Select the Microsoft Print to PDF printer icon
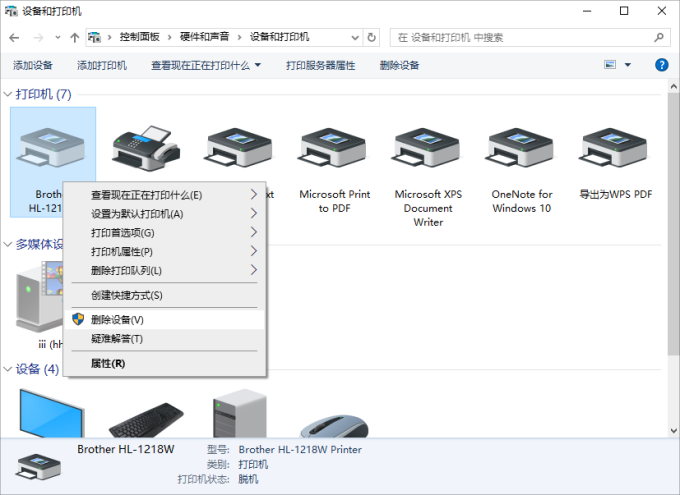Image resolution: width=680 pixels, height=495 pixels. pyautogui.click(x=331, y=148)
